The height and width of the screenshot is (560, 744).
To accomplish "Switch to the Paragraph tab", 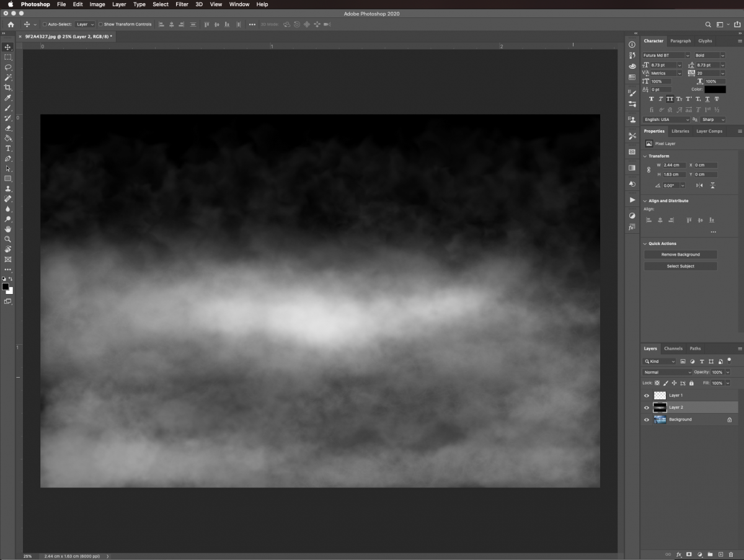I will (x=680, y=41).
